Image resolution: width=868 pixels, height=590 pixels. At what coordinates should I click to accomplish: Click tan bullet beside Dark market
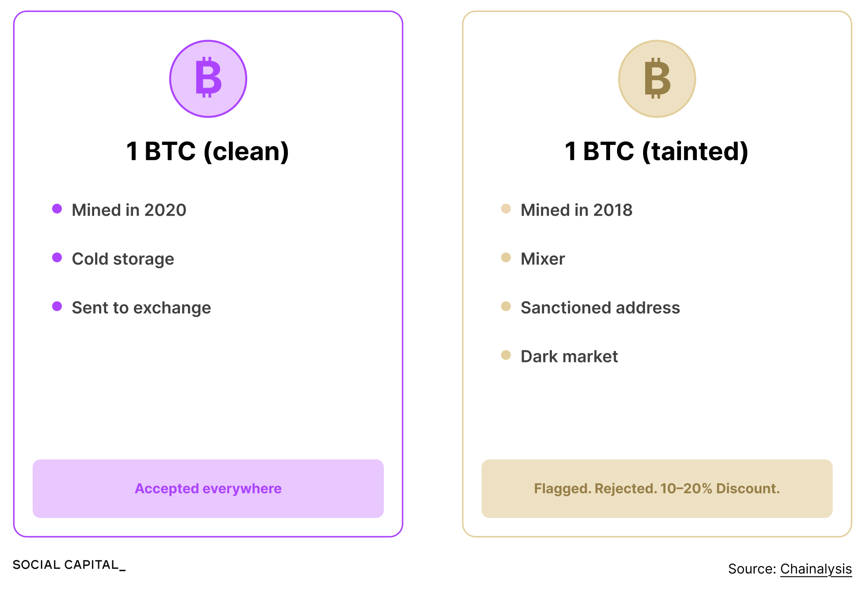tap(506, 355)
